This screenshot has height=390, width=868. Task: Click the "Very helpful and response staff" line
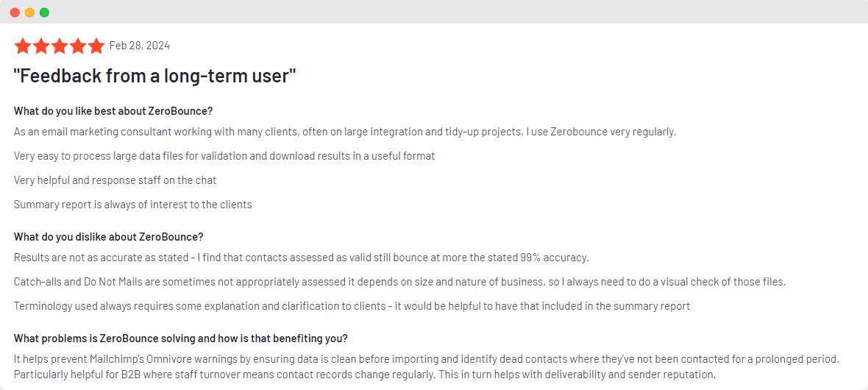click(x=115, y=180)
